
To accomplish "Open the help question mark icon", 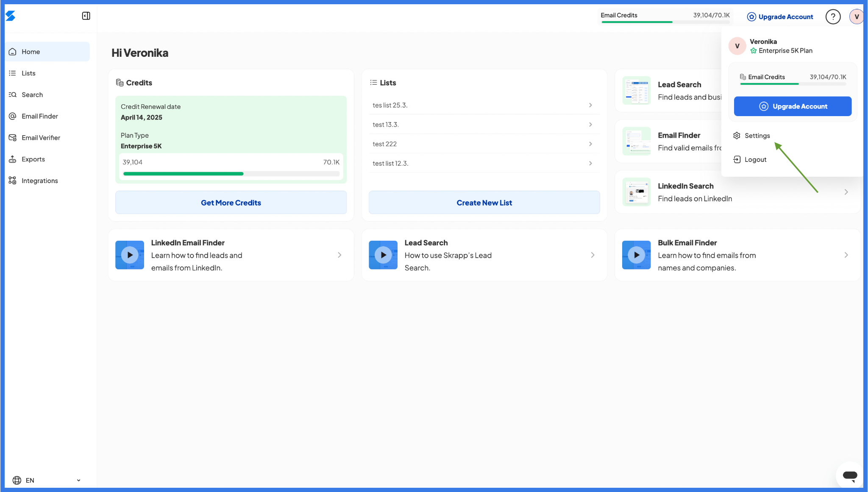I will click(x=833, y=17).
